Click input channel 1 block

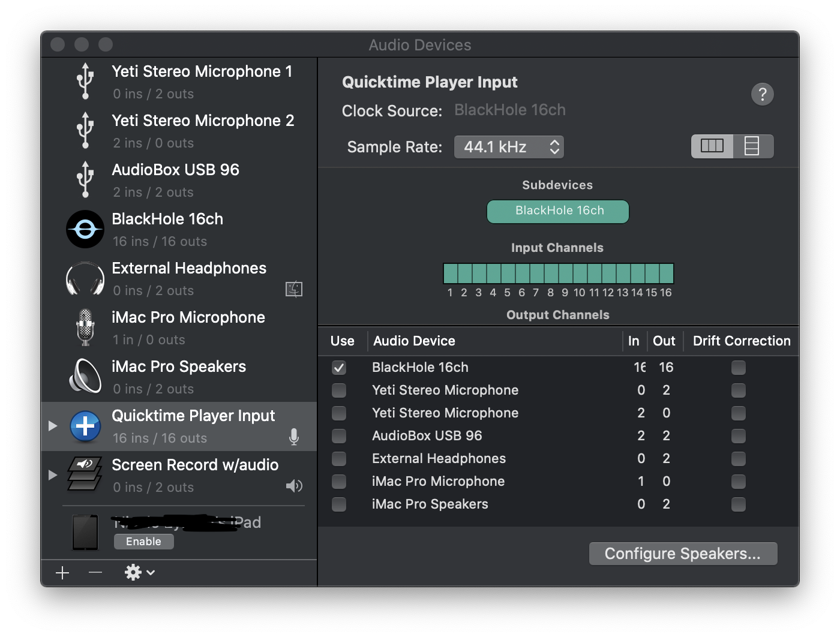point(451,274)
